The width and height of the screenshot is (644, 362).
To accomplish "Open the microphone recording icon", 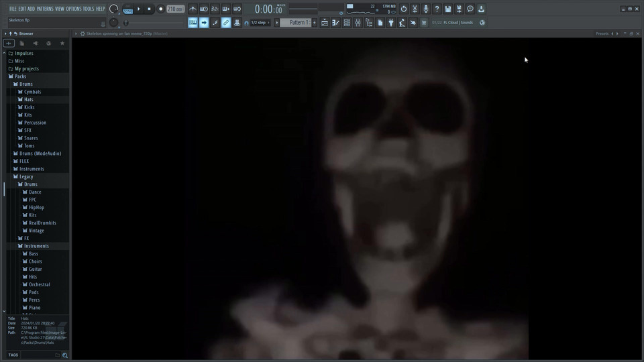I will pos(426,9).
